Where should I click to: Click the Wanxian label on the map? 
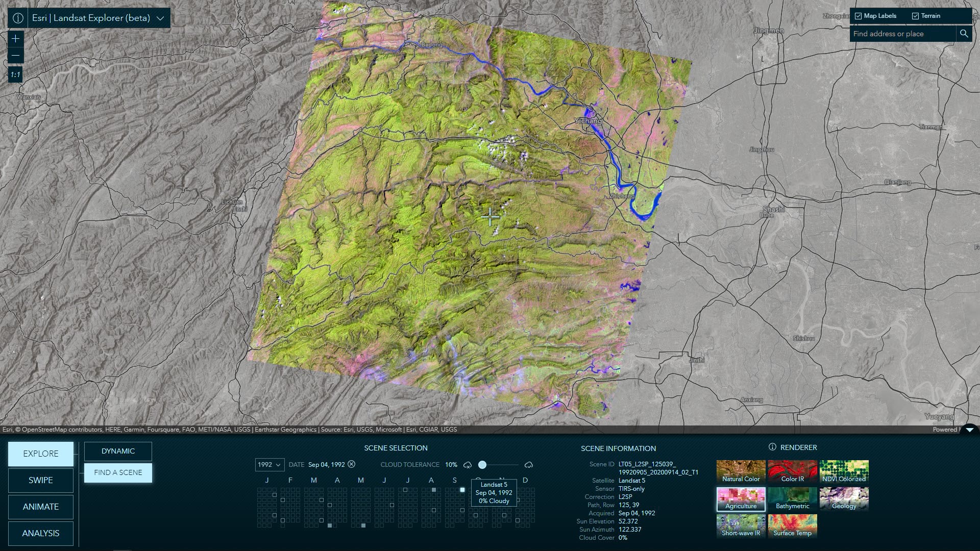(x=29, y=97)
